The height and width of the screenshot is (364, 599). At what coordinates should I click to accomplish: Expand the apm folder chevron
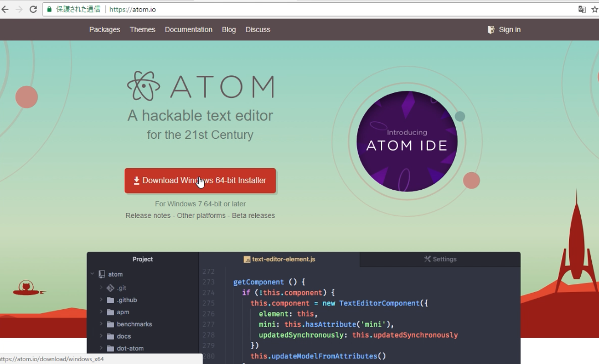(x=101, y=312)
